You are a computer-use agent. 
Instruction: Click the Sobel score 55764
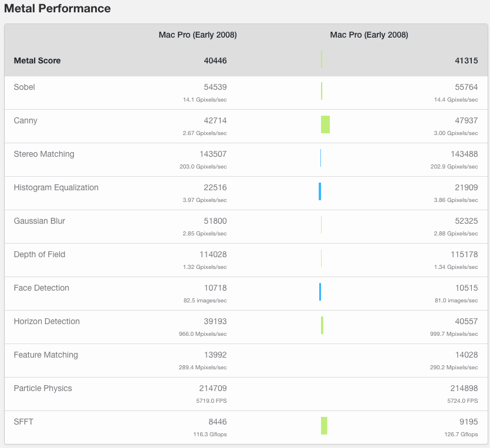pyautogui.click(x=467, y=87)
